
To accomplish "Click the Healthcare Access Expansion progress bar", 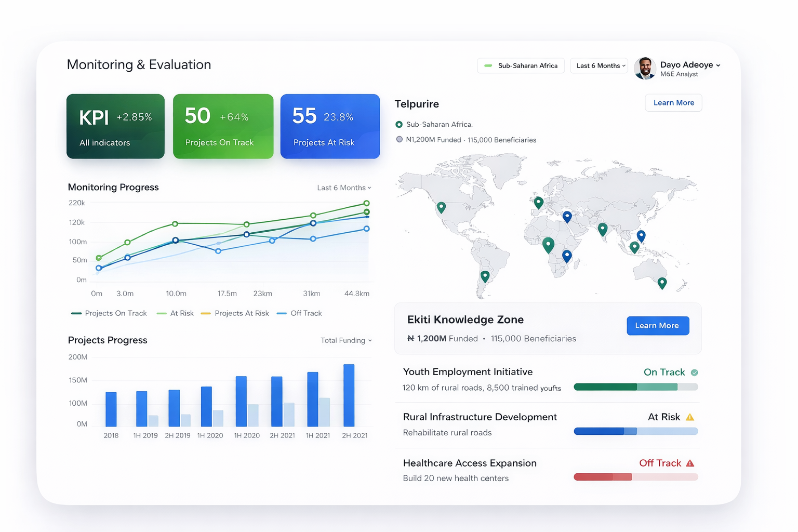I will [x=636, y=477].
